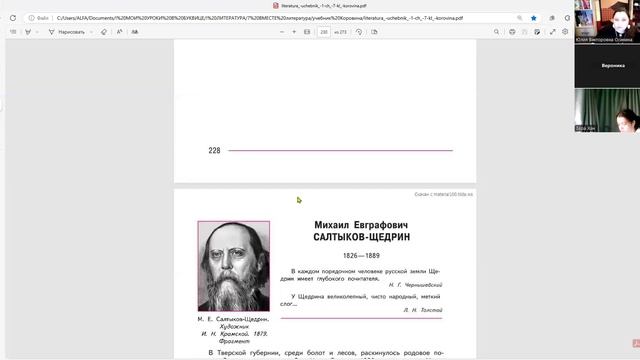640x360 pixels.
Task: Open the highlight color dropdown arrow
Action: (x=37, y=32)
